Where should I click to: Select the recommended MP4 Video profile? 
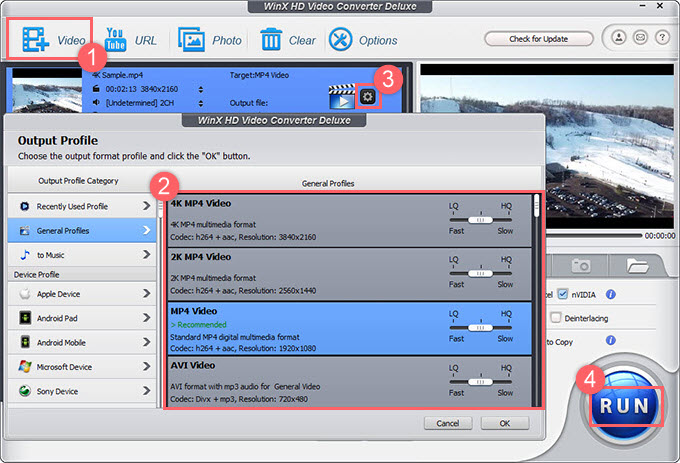[x=349, y=329]
